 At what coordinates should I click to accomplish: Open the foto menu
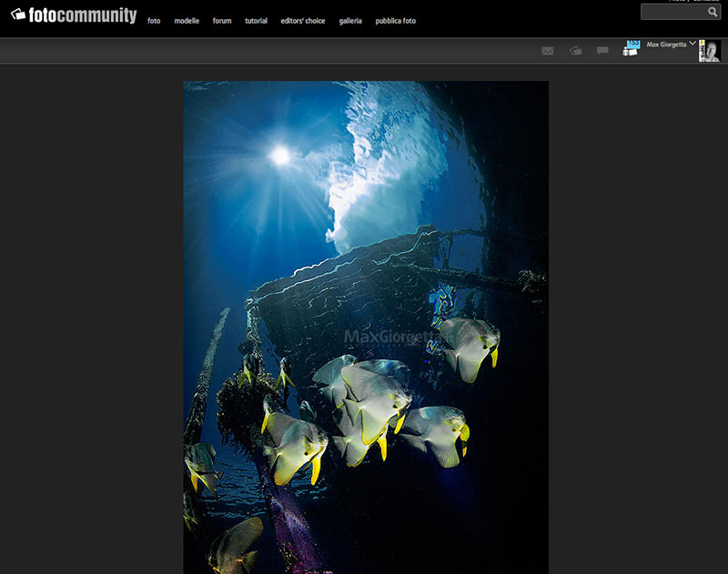pos(154,21)
